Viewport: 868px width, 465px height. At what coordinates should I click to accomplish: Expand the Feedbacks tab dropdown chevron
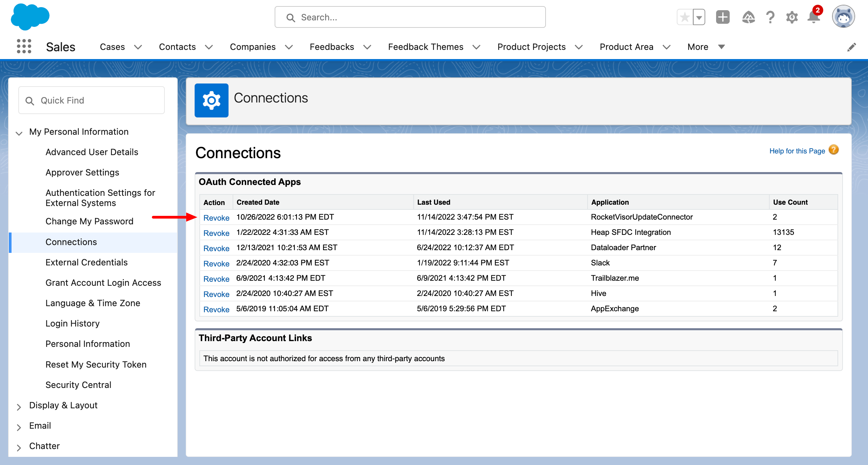point(367,47)
